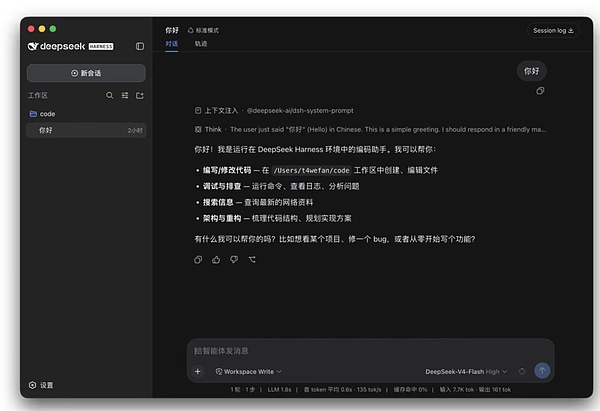Screen dimensions: 600x411
Task: Click the @deepseek-ai/dsh-system-prompt reference
Action: [x=300, y=111]
